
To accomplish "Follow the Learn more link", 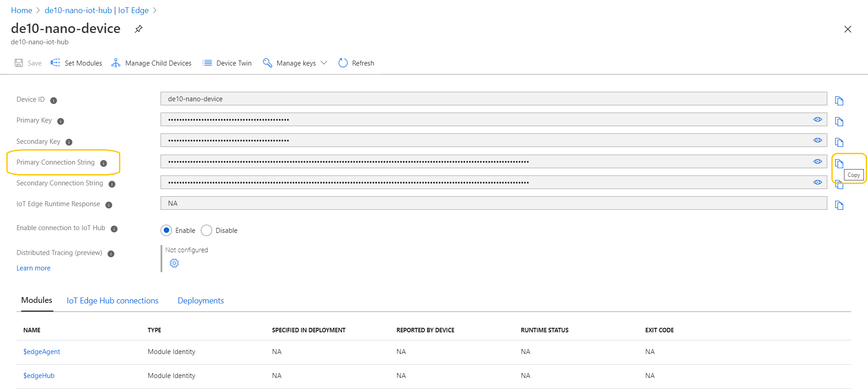I will coord(33,268).
